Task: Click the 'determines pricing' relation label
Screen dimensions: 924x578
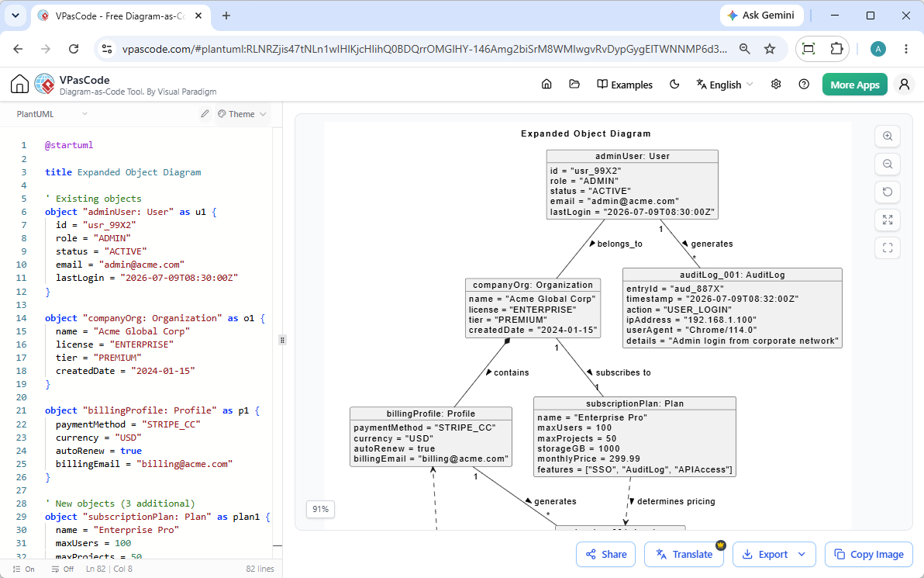Action: point(676,501)
